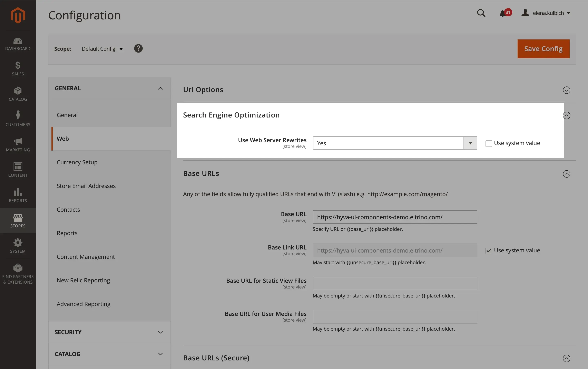The height and width of the screenshot is (369, 588).
Task: Collapse the Base URLs section
Action: (567, 174)
